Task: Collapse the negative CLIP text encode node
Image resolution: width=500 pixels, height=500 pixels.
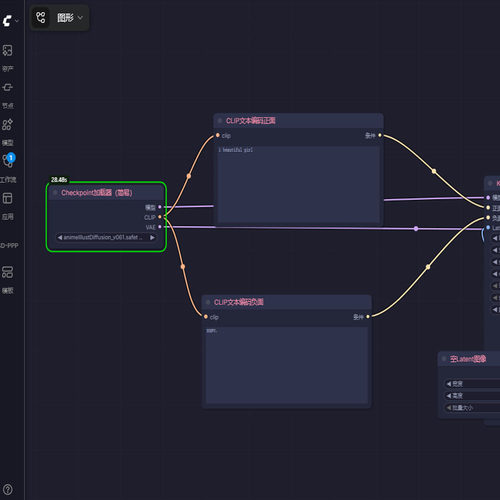Action: click(208, 302)
